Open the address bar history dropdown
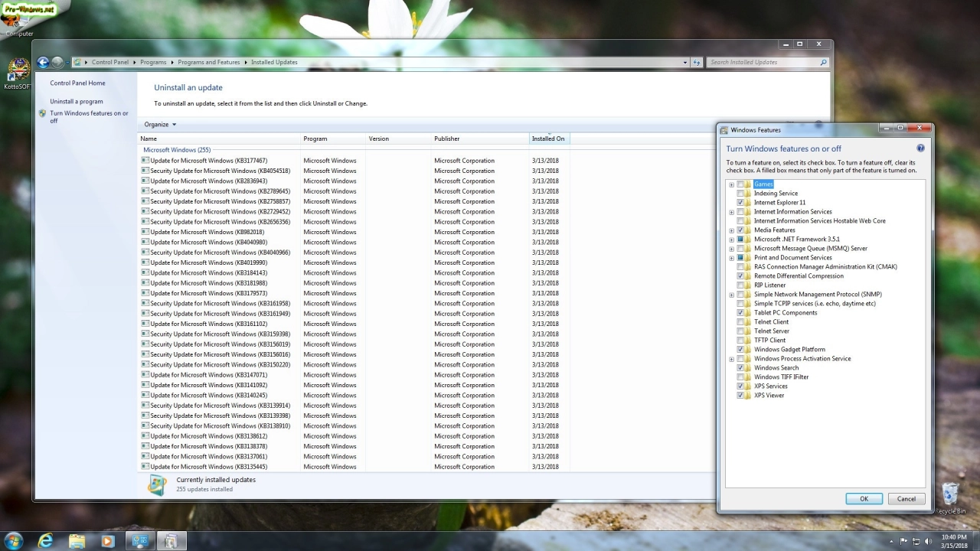Image resolution: width=980 pixels, height=551 pixels. click(684, 62)
